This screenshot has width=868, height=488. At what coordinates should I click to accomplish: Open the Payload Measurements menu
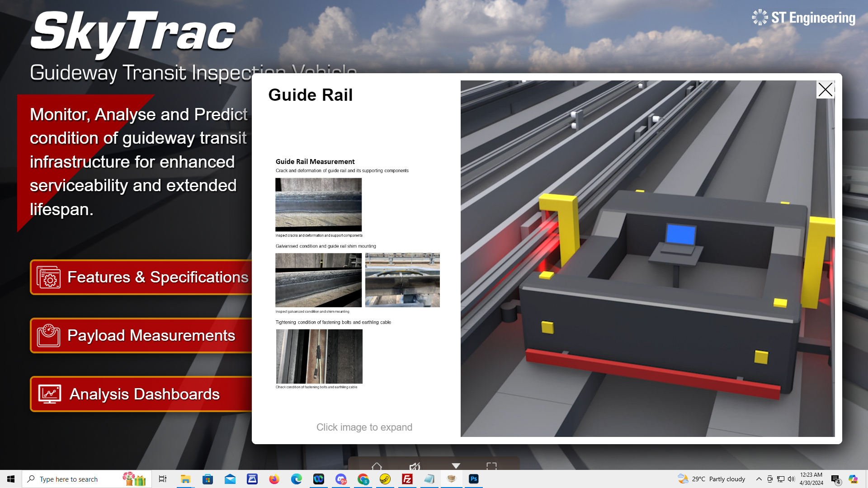click(x=151, y=335)
